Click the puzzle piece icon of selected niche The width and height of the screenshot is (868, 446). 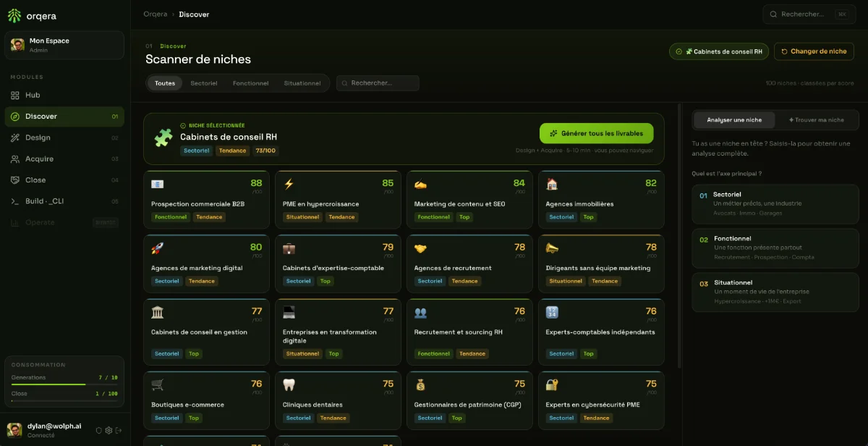click(x=163, y=138)
